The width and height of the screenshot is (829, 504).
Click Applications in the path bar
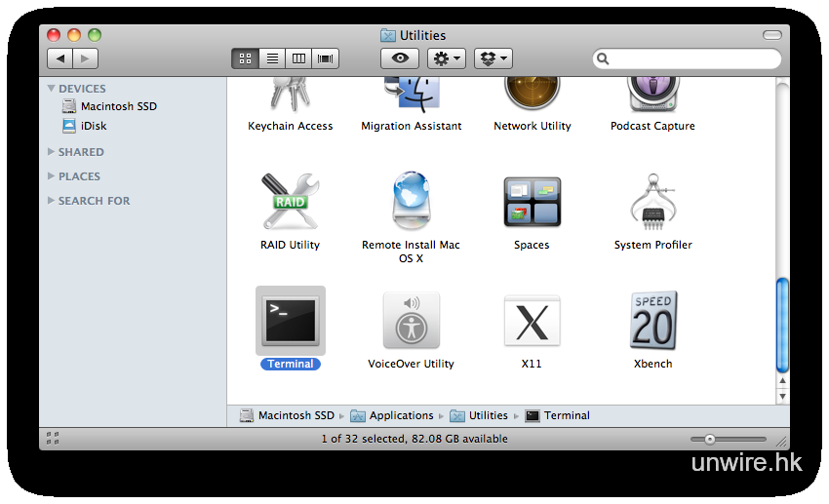coord(400,415)
